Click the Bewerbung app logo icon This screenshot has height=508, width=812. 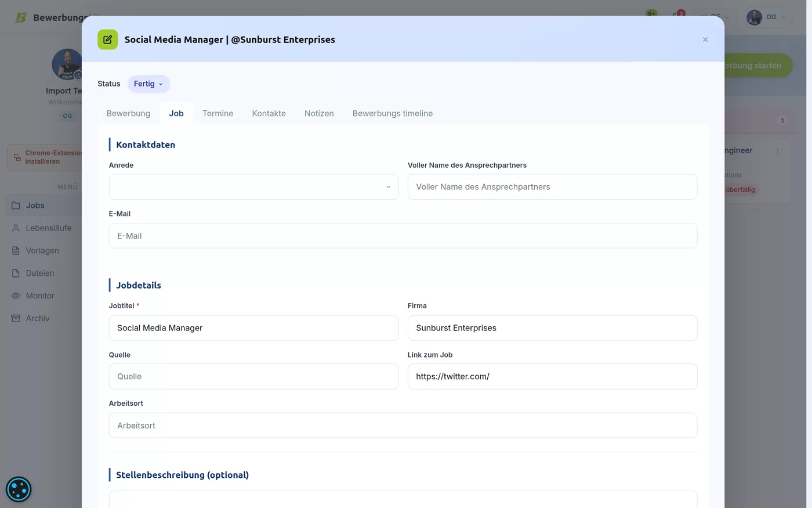click(21, 17)
